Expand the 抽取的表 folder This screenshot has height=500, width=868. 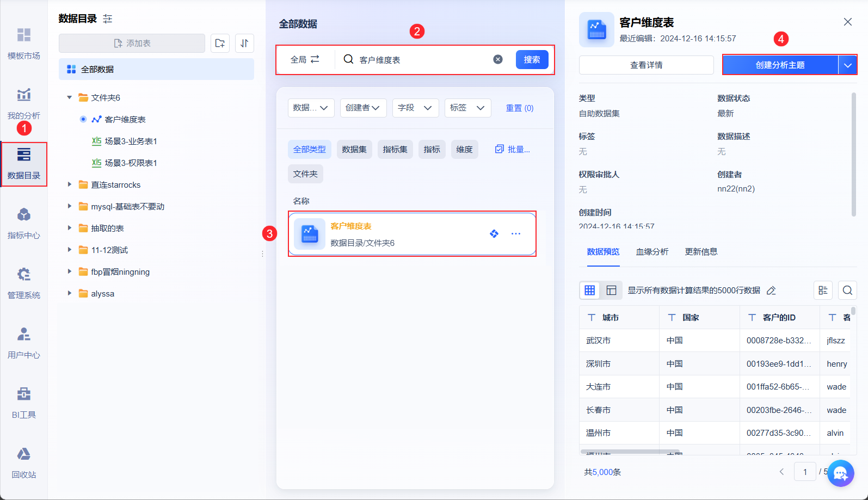(70, 228)
